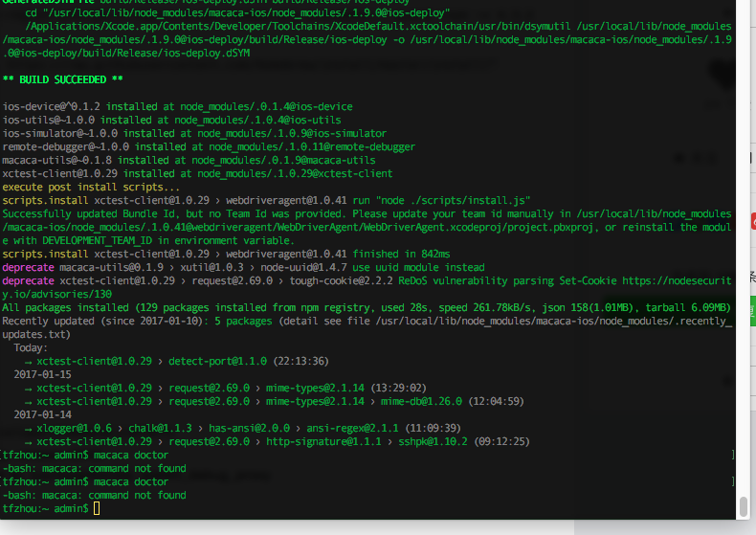This screenshot has width=756, height=535.
Task: Click 'ios-simulator@~1.0.0 installed' line
Action: click(194, 133)
